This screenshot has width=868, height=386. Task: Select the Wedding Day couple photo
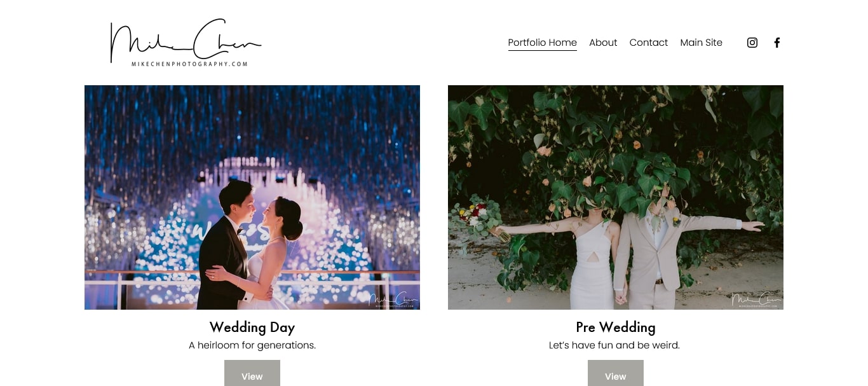click(252, 197)
